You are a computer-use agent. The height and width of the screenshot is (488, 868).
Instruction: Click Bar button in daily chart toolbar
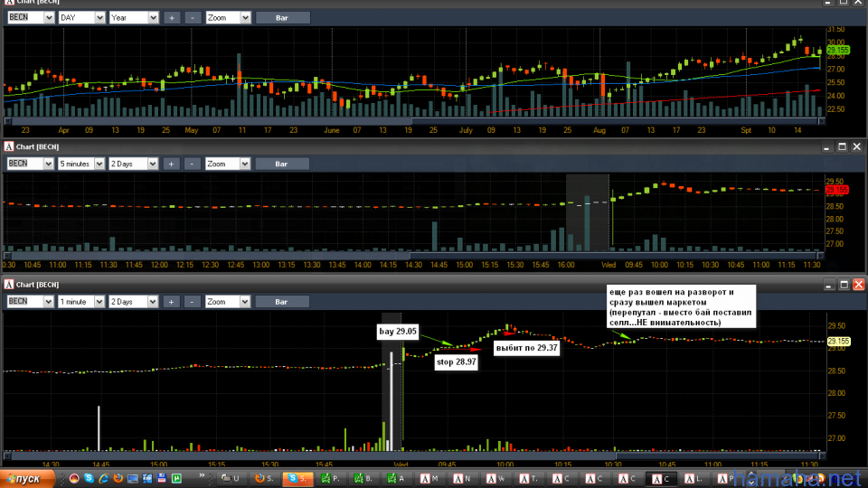coord(281,17)
